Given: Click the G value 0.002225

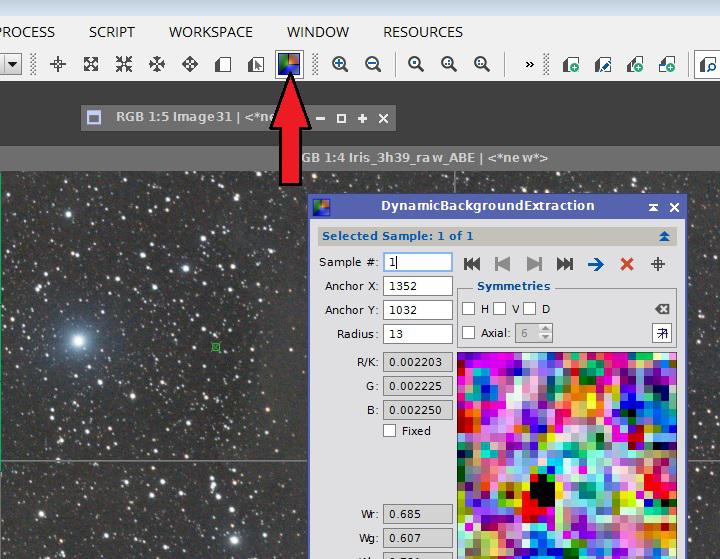Looking at the screenshot, I should click(418, 386).
